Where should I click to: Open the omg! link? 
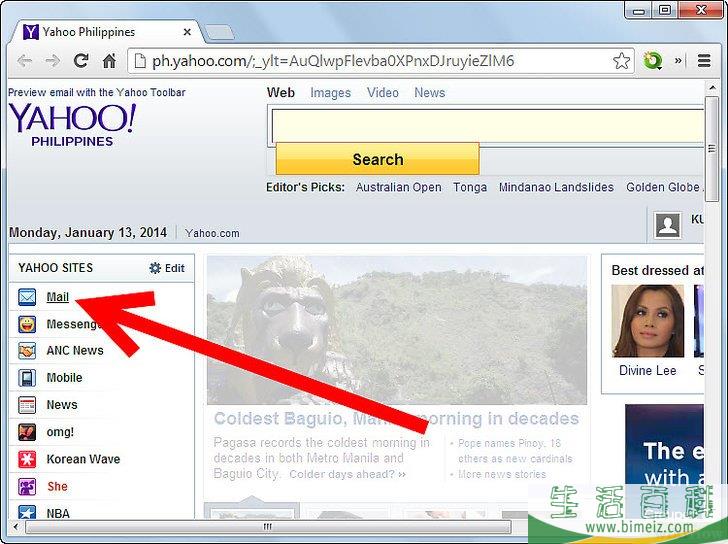[60, 432]
